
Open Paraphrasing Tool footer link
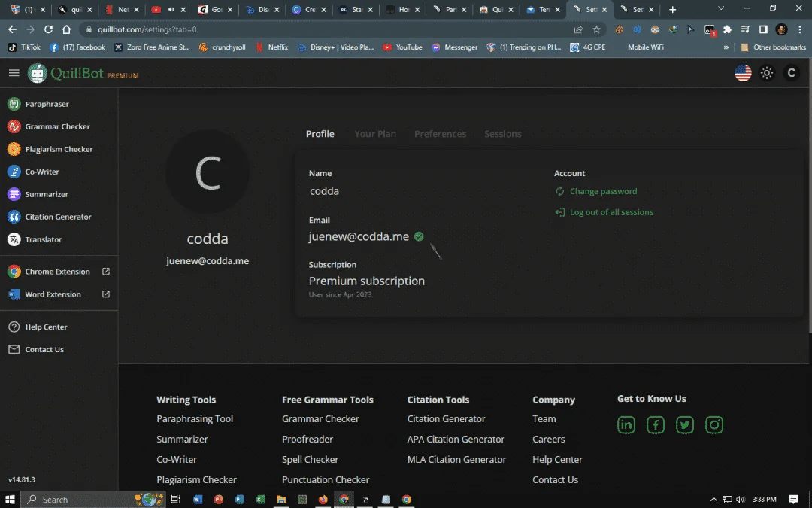[195, 419]
